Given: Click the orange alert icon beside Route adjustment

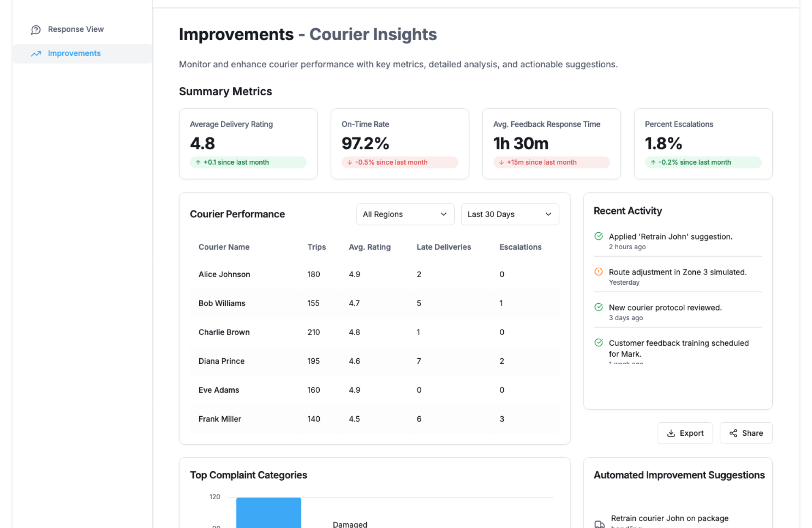Looking at the screenshot, I should (598, 272).
